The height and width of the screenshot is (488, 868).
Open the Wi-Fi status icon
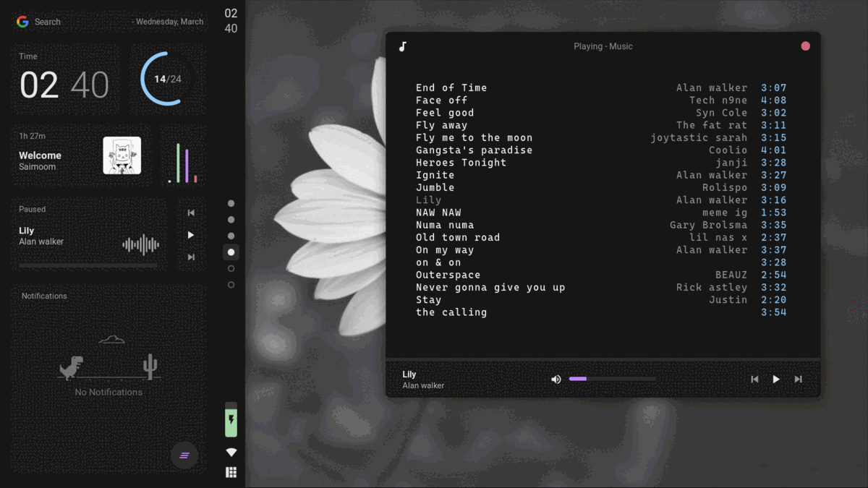click(x=231, y=453)
